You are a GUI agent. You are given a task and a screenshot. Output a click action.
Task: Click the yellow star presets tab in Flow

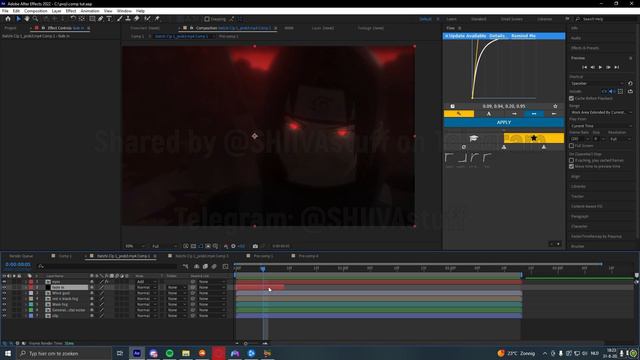click(534, 138)
